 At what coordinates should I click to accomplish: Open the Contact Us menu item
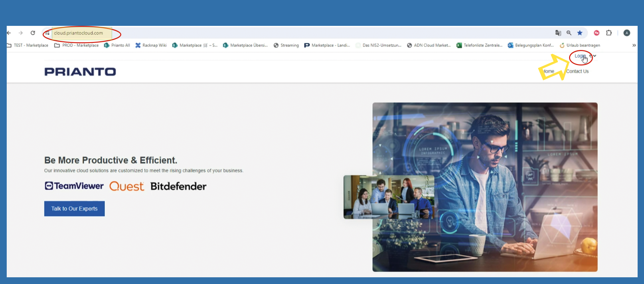pos(577,71)
